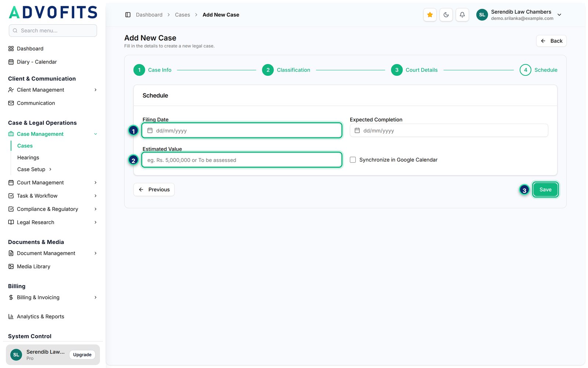Expand Client Management submenu chevron
Image resolution: width=588 pixels, height=368 pixels.
point(96,90)
